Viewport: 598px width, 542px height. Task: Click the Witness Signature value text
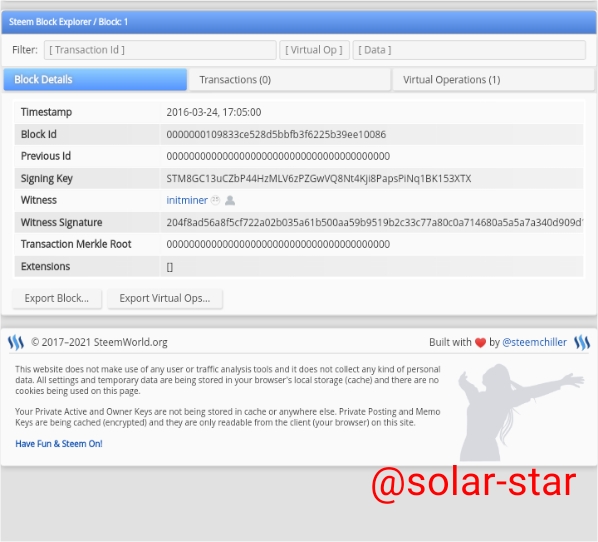click(x=375, y=222)
